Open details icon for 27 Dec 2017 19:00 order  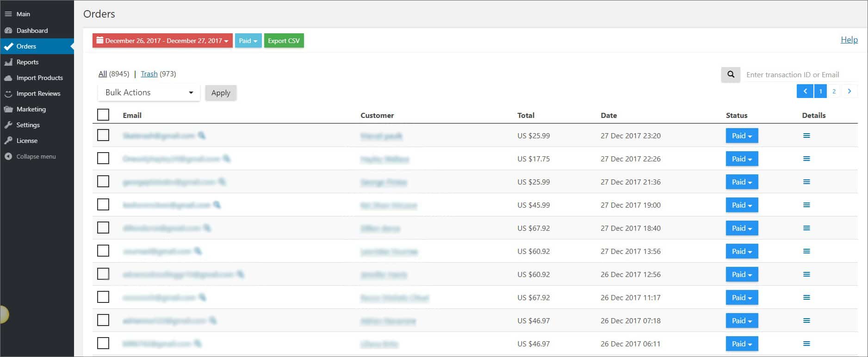coord(806,205)
